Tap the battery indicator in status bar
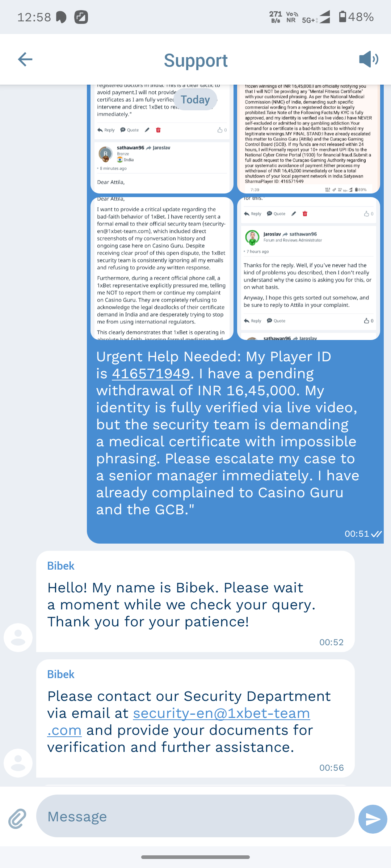Image resolution: width=391 pixels, height=868 pixels. click(342, 17)
